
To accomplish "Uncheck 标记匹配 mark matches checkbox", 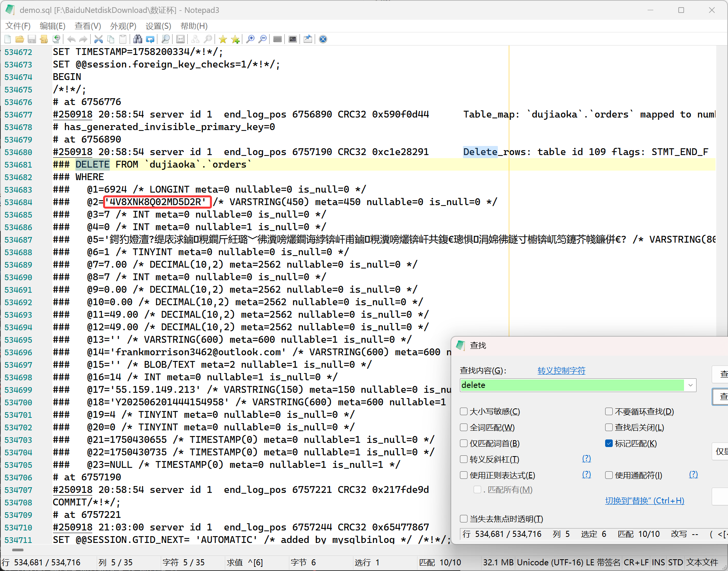I will [x=609, y=443].
